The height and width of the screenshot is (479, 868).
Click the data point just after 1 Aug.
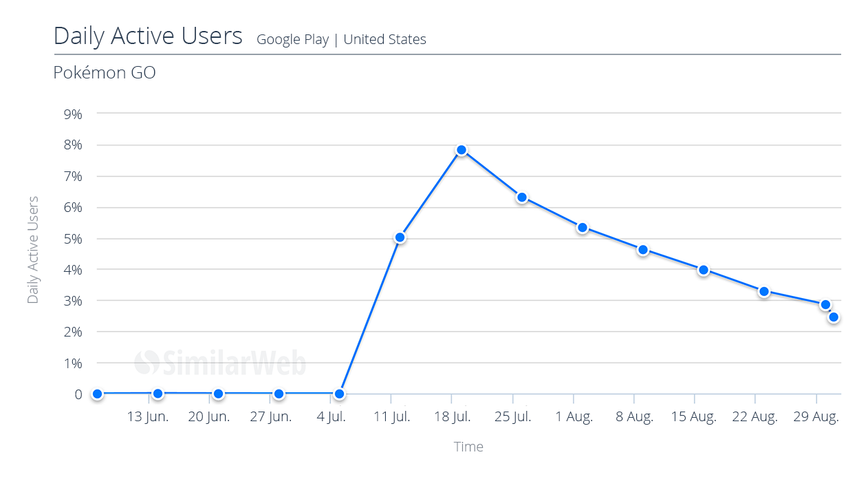583,228
